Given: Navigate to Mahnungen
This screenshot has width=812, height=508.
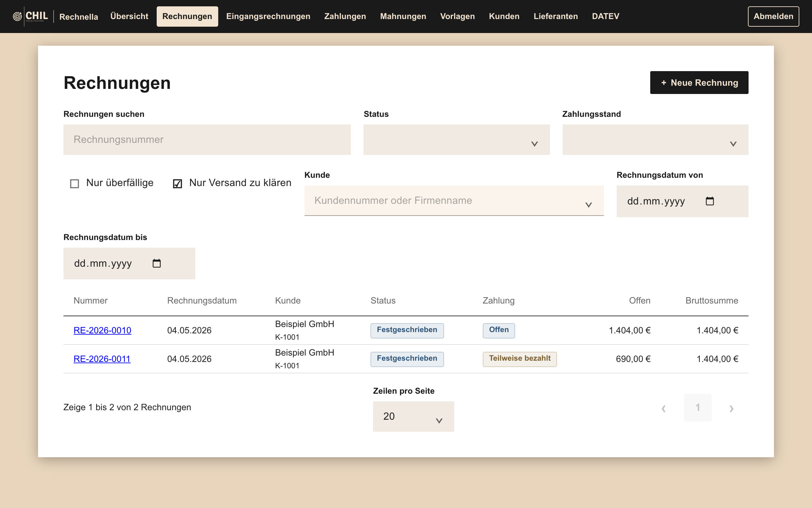Looking at the screenshot, I should 403,16.
